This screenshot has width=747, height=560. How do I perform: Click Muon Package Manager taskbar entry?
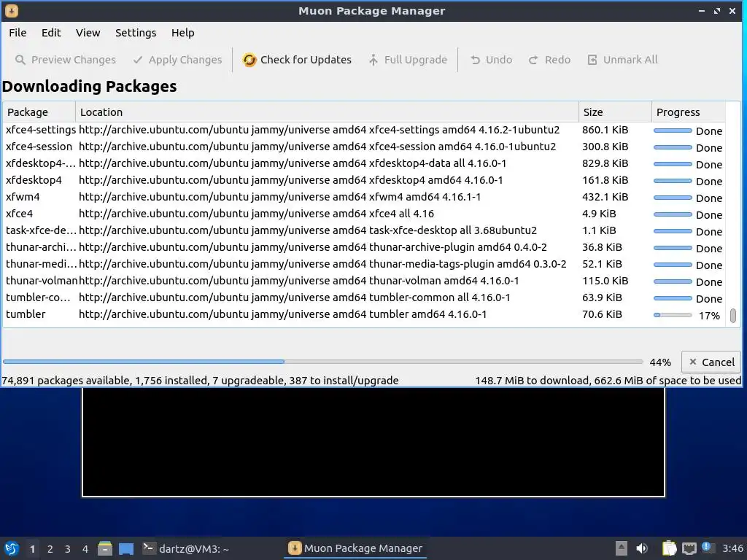click(355, 548)
